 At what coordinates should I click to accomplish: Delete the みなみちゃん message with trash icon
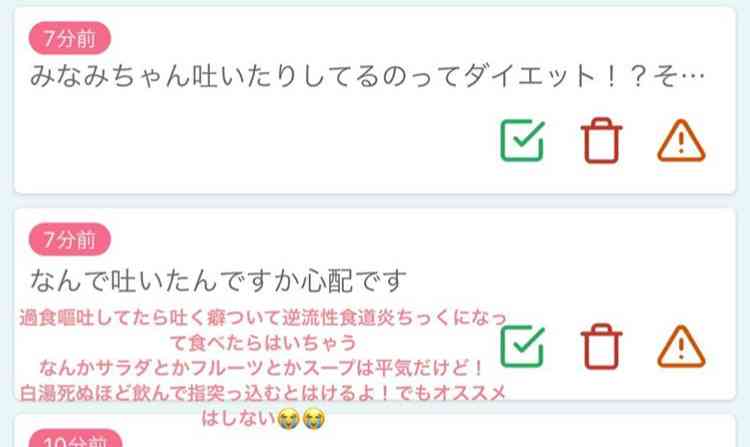point(601,140)
